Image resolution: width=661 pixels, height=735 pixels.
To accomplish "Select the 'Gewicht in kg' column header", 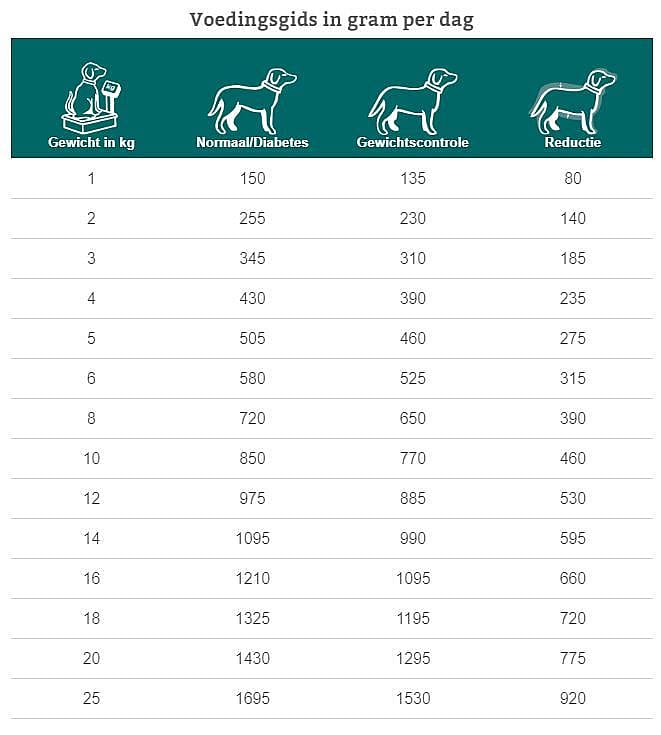I will (91, 143).
